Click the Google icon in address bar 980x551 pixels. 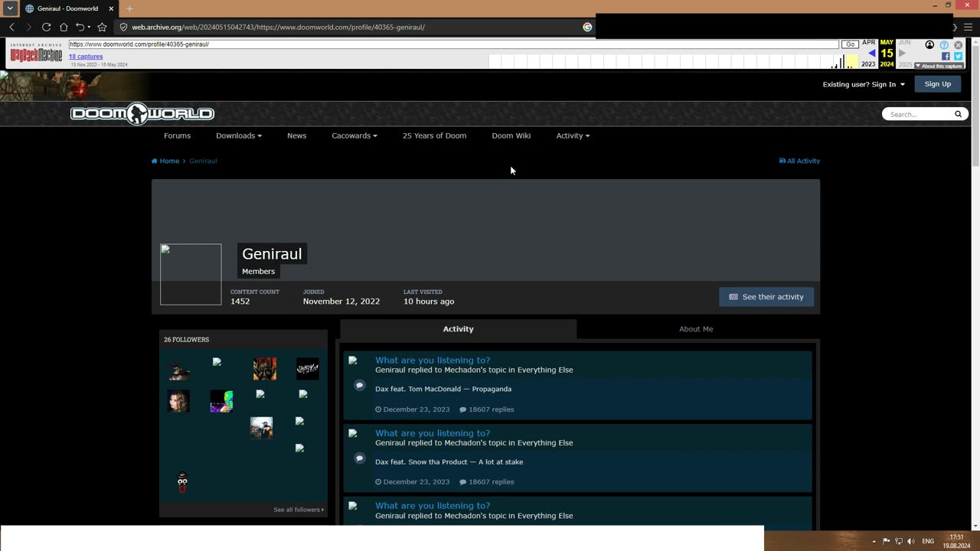click(x=587, y=27)
